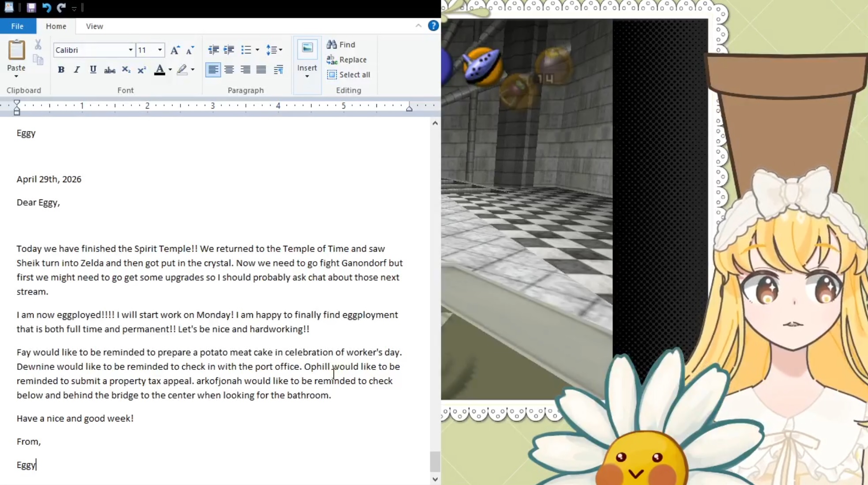Toggle Italic formatting
The width and height of the screenshot is (868, 485).
click(x=77, y=70)
